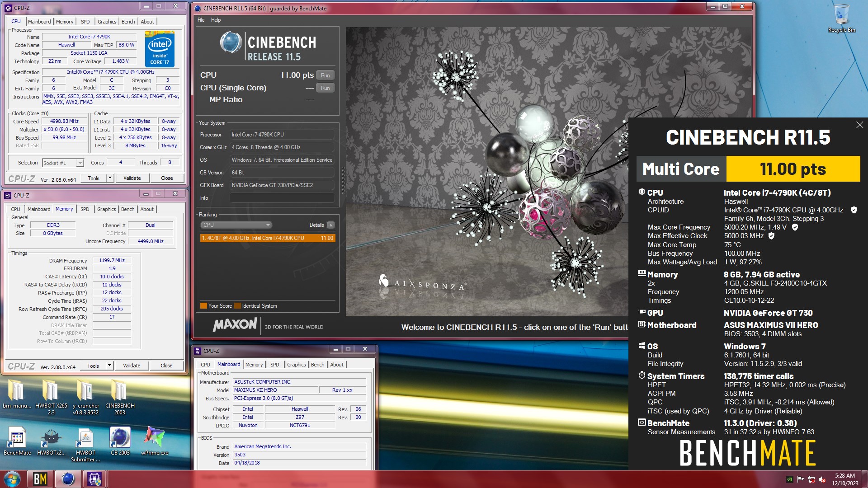This screenshot has height=488, width=868.
Task: Click the Core Speed value 4998.83 MHz
Action: [64, 122]
